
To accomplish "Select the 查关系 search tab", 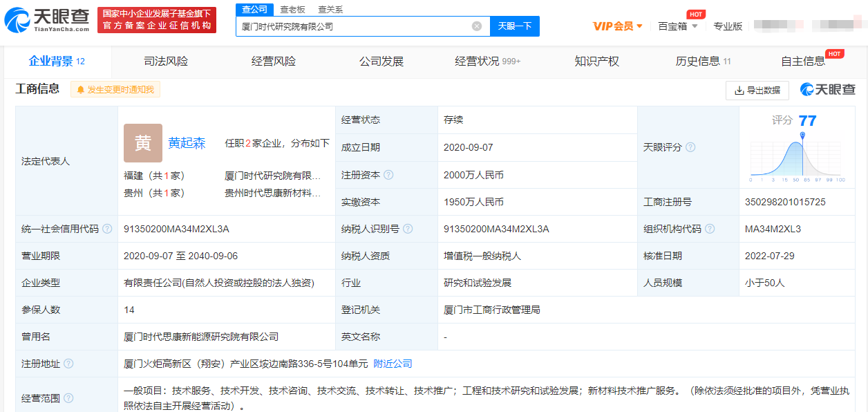I will coord(330,10).
